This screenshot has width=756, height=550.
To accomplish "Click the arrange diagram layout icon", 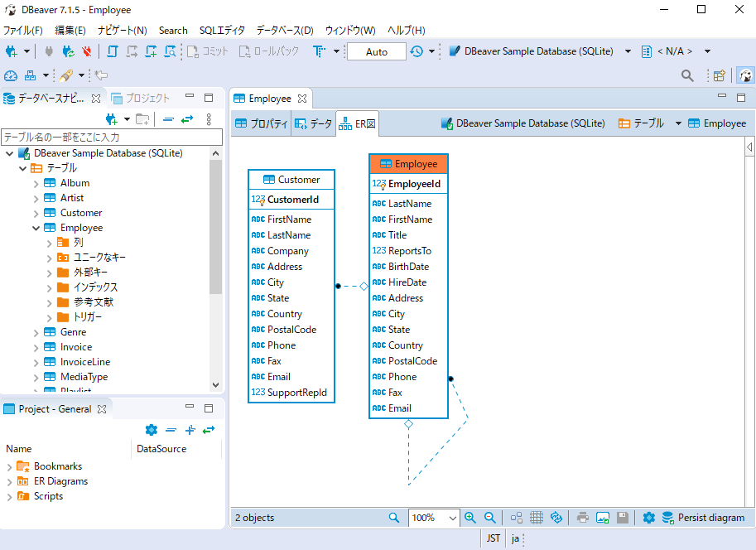I will pos(517,518).
